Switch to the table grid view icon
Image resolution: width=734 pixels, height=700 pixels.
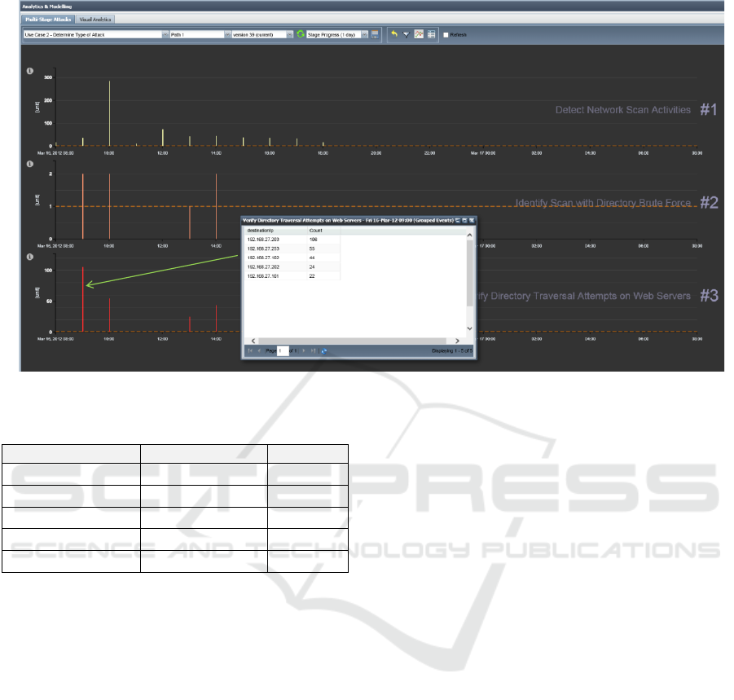(431, 34)
